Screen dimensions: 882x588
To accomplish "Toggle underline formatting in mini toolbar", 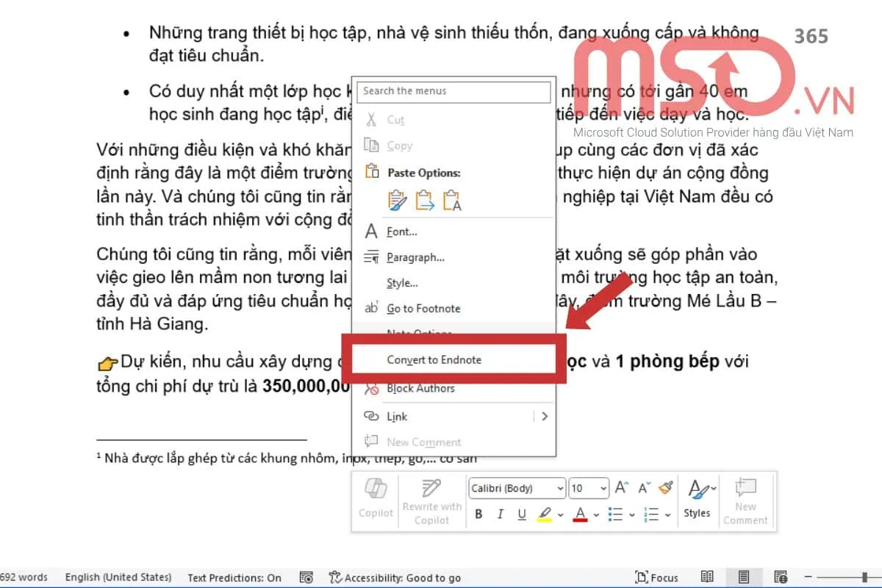I will point(522,514).
